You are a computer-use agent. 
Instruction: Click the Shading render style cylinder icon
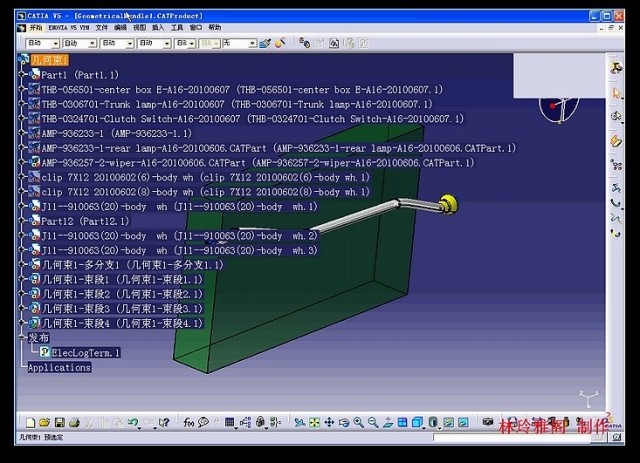(433, 423)
